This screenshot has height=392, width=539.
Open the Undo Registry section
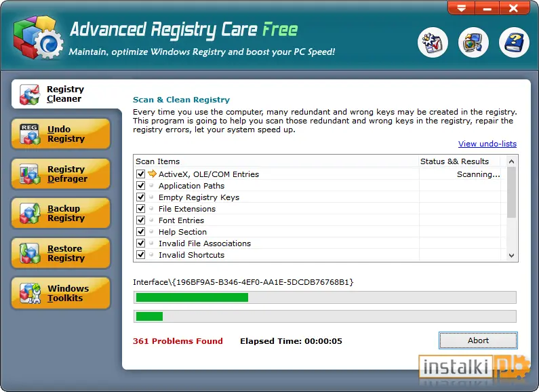point(61,134)
